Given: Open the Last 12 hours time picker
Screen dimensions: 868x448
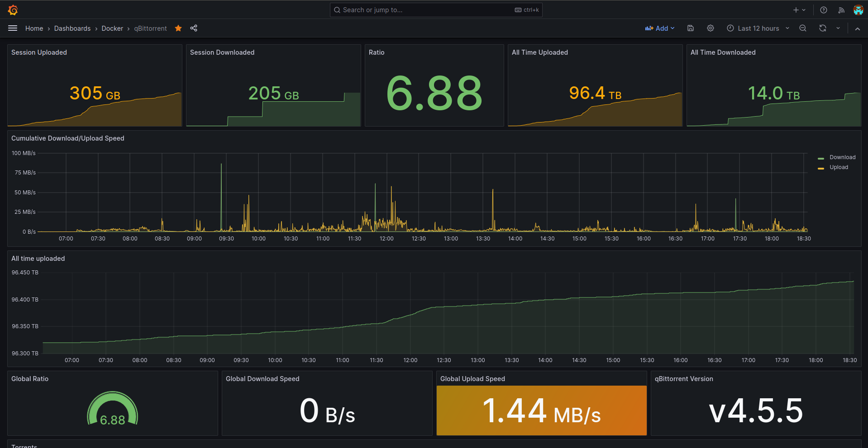Looking at the screenshot, I should click(x=758, y=28).
